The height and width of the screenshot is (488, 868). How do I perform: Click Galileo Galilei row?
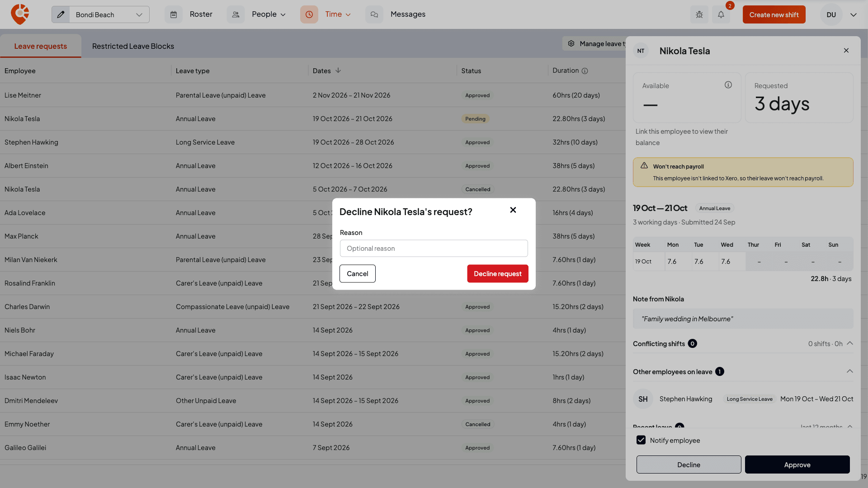pyautogui.click(x=313, y=448)
